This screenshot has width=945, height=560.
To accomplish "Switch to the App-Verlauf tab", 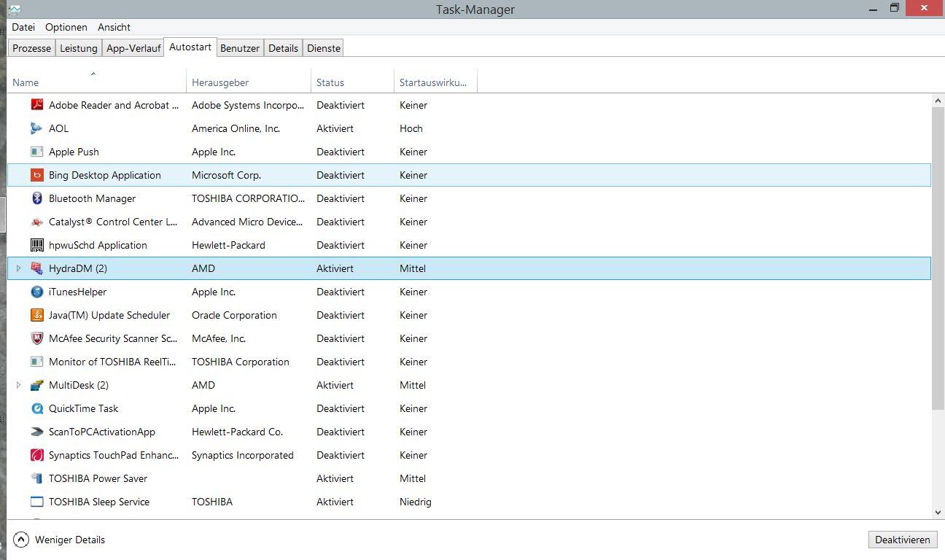I will tap(133, 48).
